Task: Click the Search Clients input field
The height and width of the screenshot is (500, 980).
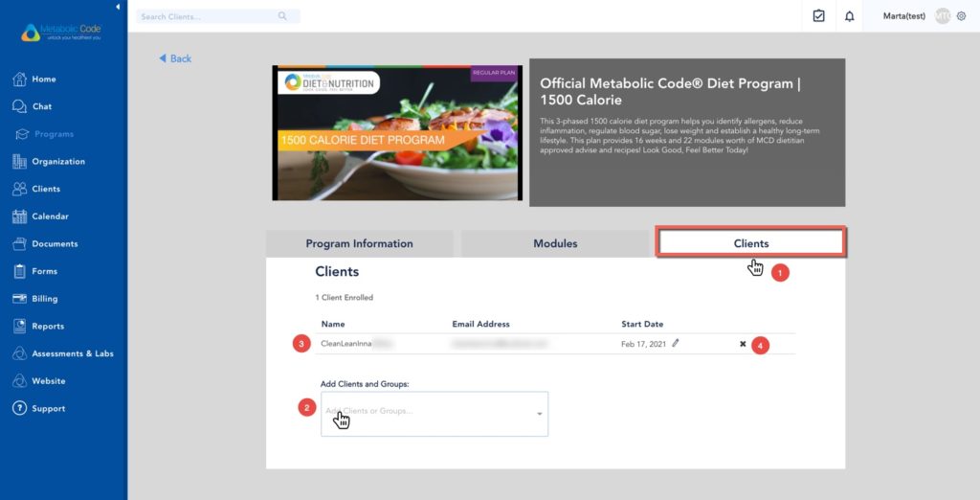Action: [x=218, y=16]
